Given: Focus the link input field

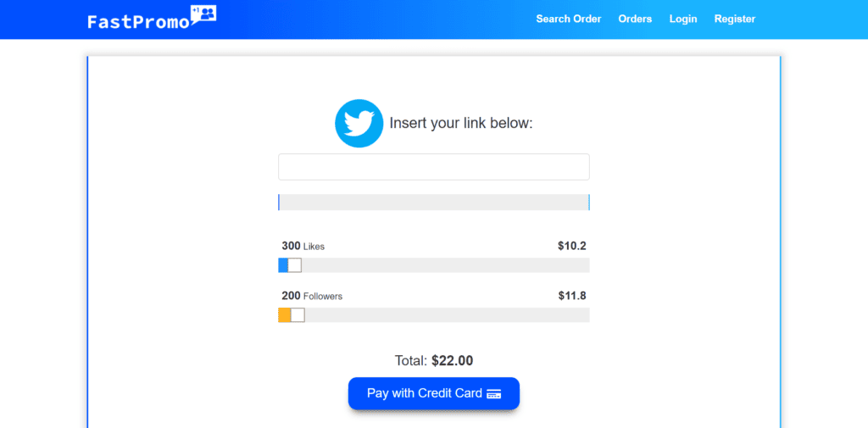Looking at the screenshot, I should 433,167.
